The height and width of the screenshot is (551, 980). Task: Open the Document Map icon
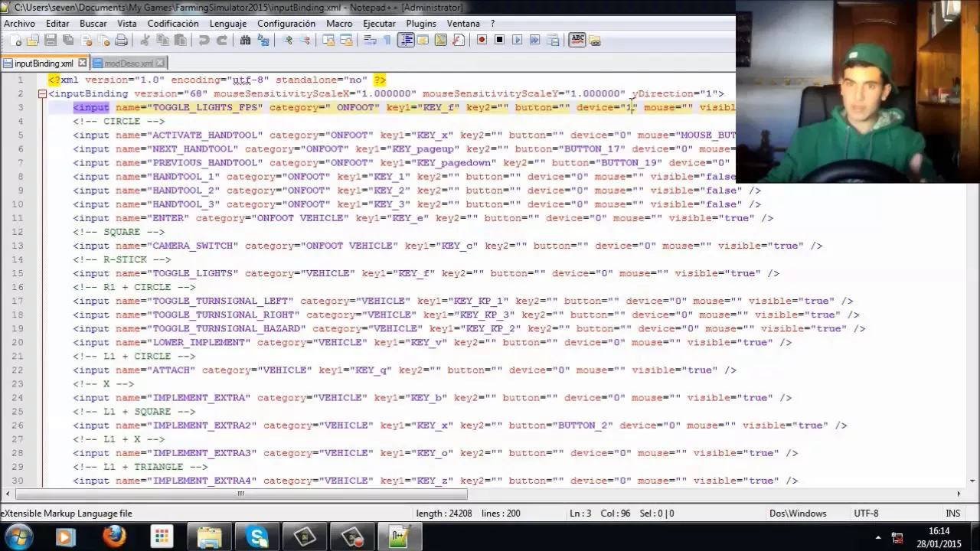point(440,40)
